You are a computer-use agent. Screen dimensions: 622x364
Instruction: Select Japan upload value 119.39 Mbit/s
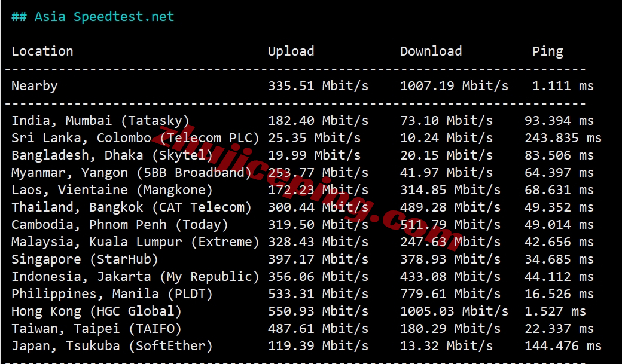coord(318,346)
